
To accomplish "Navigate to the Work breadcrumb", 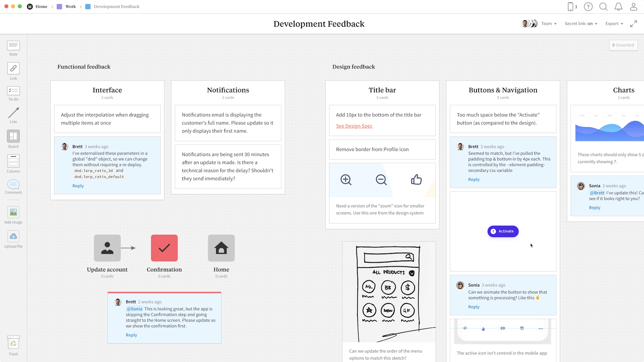I will [70, 6].
